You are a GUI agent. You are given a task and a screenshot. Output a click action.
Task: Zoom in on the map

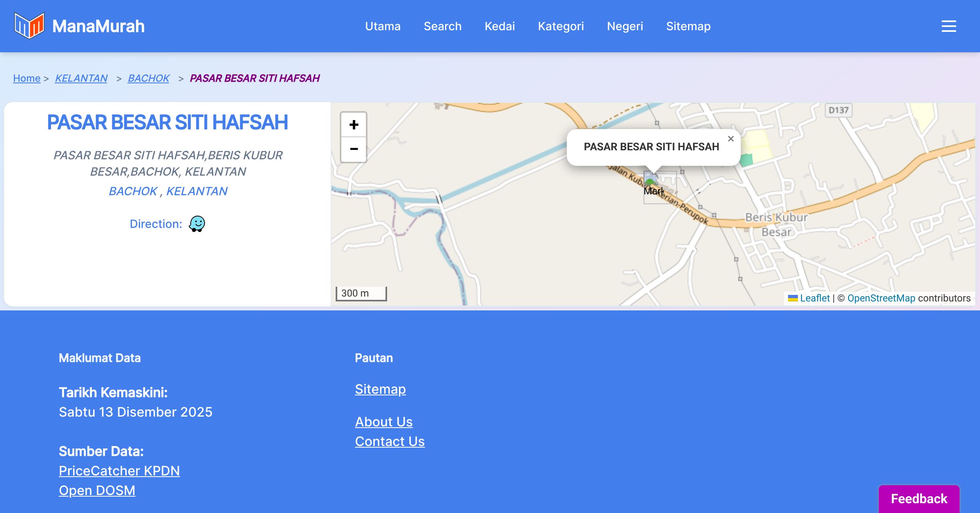pyautogui.click(x=354, y=125)
